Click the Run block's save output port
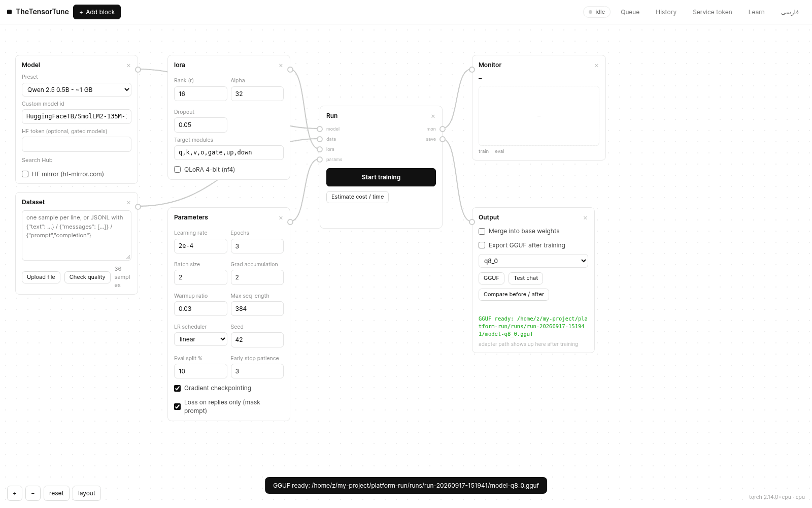812x508 pixels. point(443,139)
